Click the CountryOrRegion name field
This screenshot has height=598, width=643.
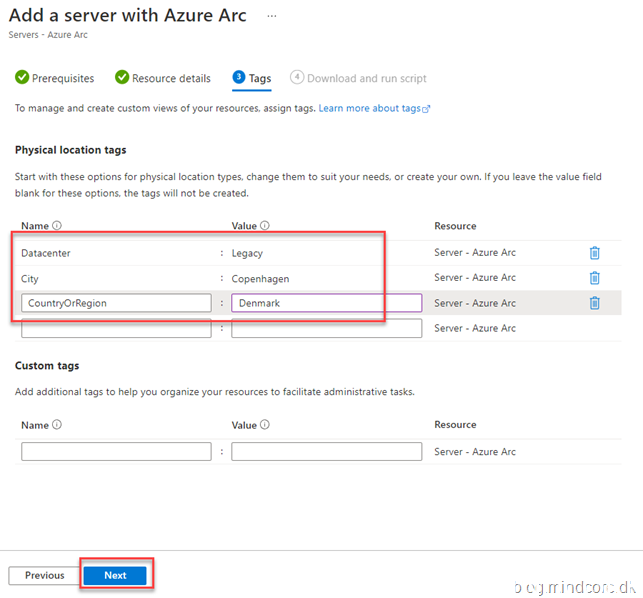[x=115, y=303]
